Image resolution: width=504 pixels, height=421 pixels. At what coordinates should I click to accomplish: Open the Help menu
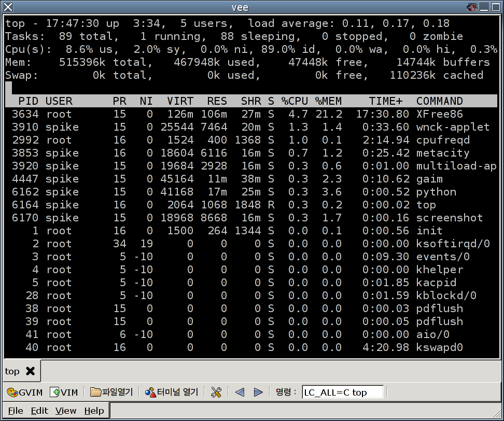pos(94,411)
